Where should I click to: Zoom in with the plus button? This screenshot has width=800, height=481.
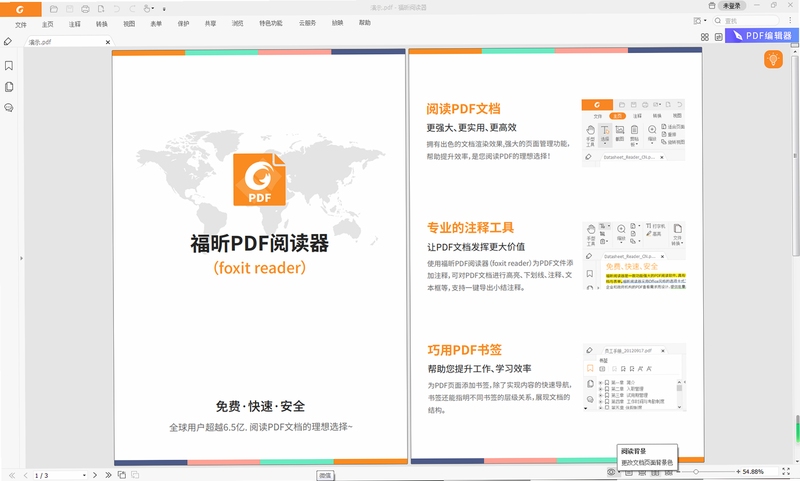coord(738,472)
